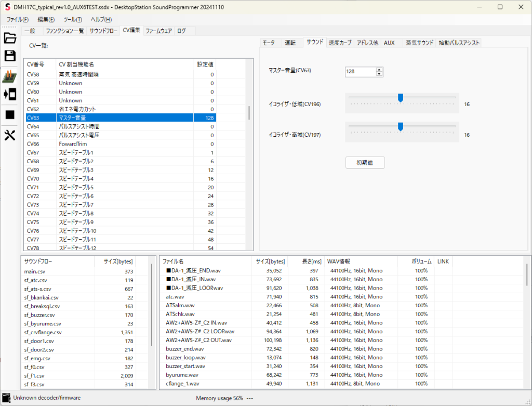The width and height of the screenshot is (532, 406).
Task: Click the app logo in title bar
Action: click(7, 7)
